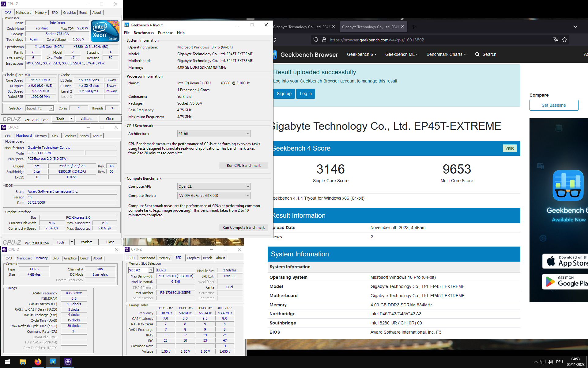Image resolution: width=588 pixels, height=368 pixels.
Task: Switch to CPU-Z taskbar icon
Action: point(68,362)
